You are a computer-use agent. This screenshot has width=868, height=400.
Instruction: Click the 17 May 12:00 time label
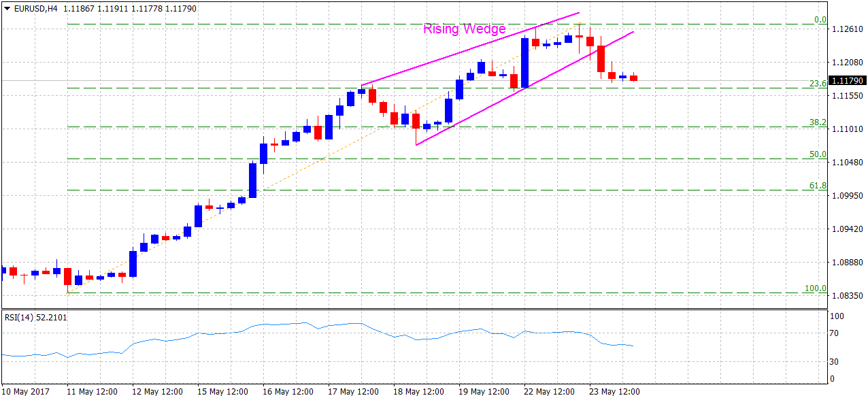pyautogui.click(x=353, y=392)
